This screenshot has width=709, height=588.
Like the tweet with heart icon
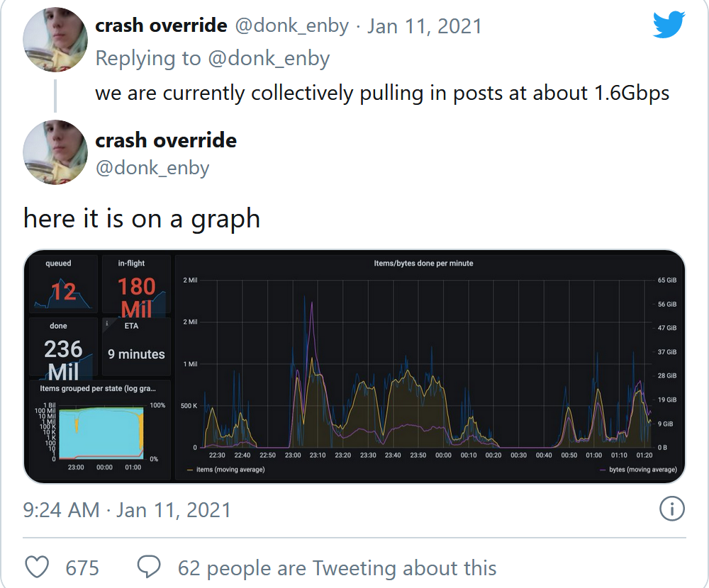click(x=37, y=567)
